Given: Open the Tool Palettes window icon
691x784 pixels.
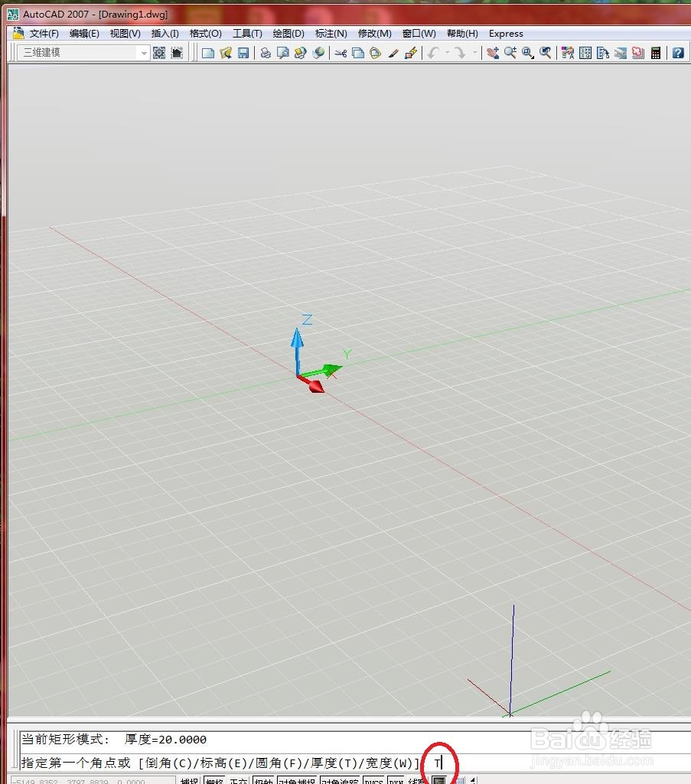Looking at the screenshot, I should 603,53.
